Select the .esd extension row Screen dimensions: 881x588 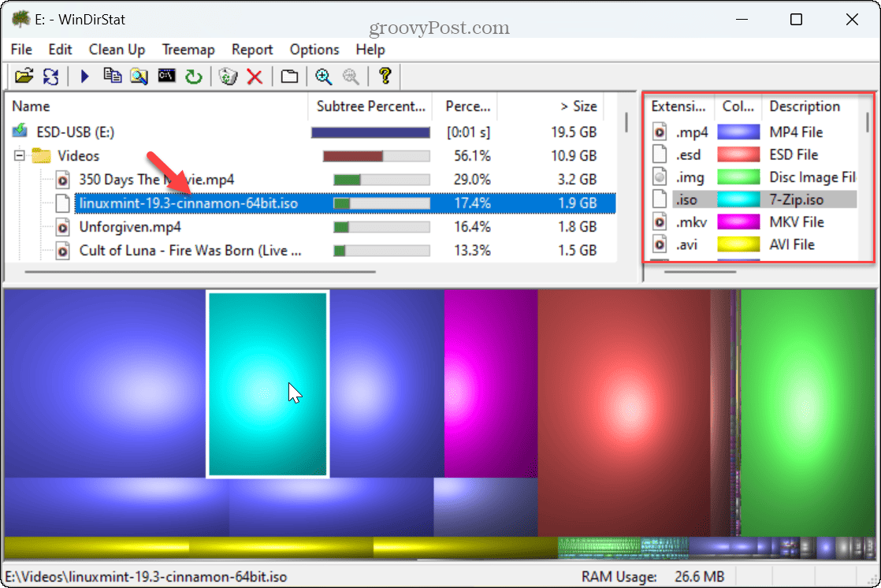coord(687,154)
